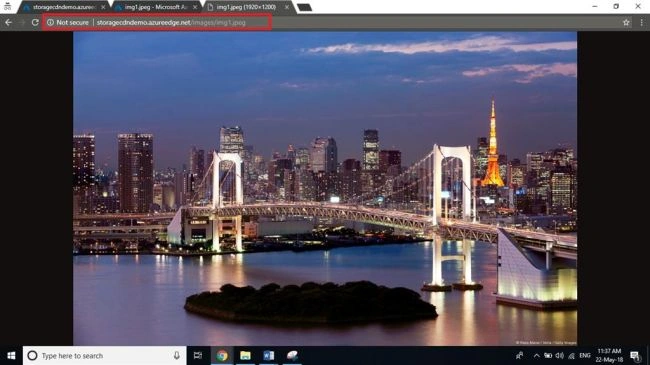
Task: Open the paint-like app after Word on taskbar
Action: 292,355
